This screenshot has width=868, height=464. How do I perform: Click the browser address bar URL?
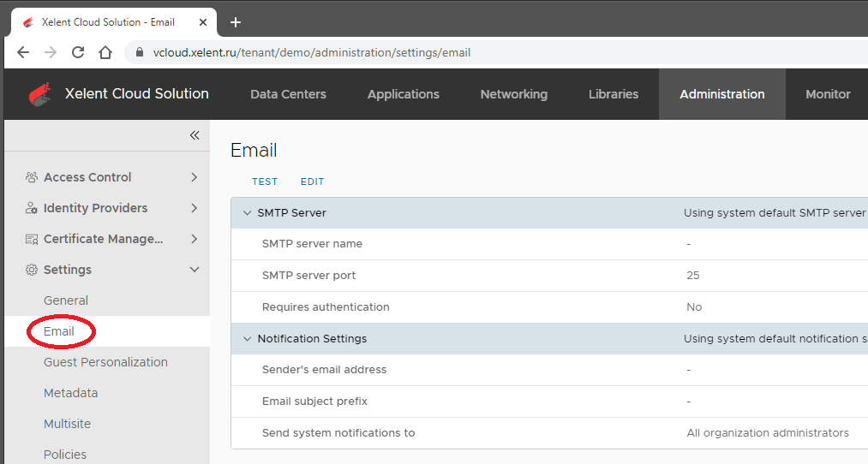(312, 52)
